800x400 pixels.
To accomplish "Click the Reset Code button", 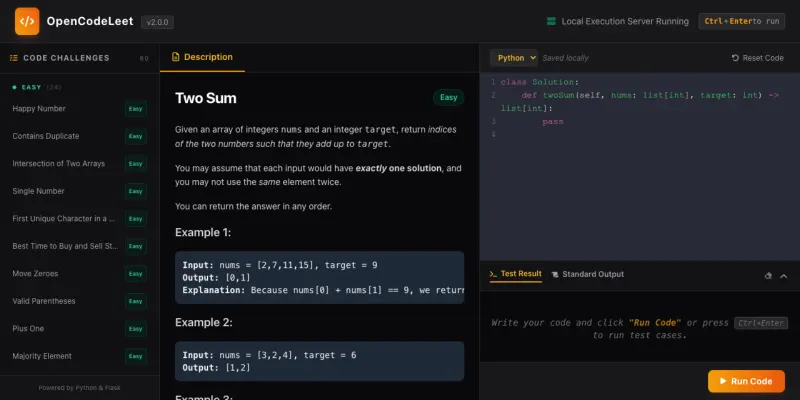I will tap(758, 58).
